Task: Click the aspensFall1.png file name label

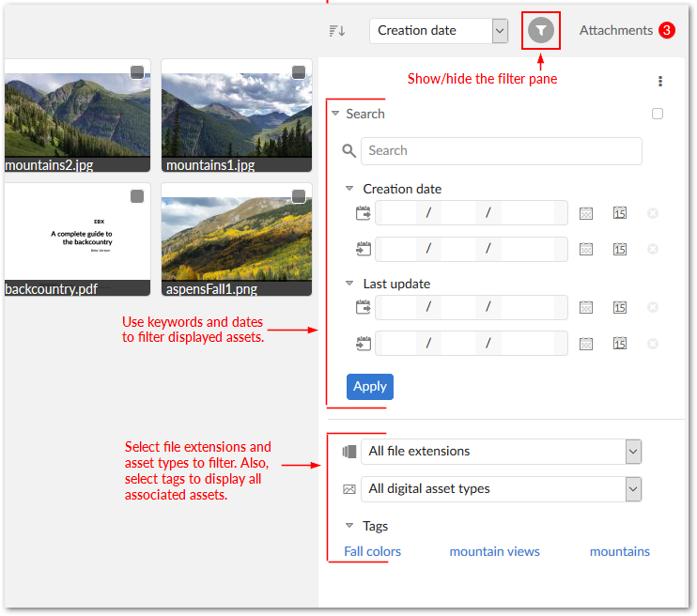Action: (211, 289)
